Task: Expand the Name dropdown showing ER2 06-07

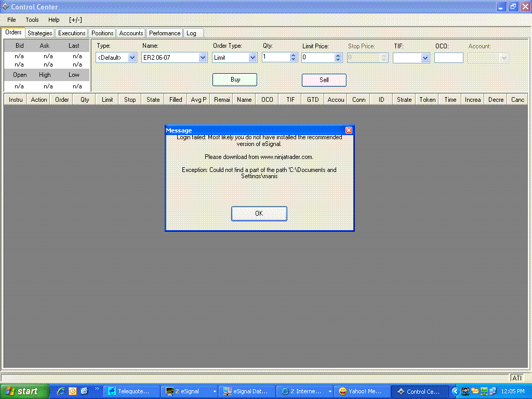Action: (x=203, y=58)
